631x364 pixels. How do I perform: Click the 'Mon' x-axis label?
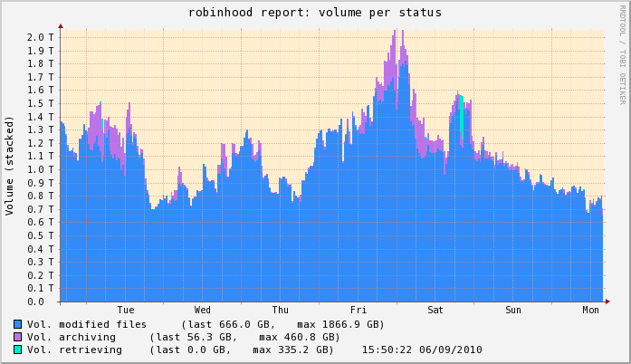tap(591, 310)
